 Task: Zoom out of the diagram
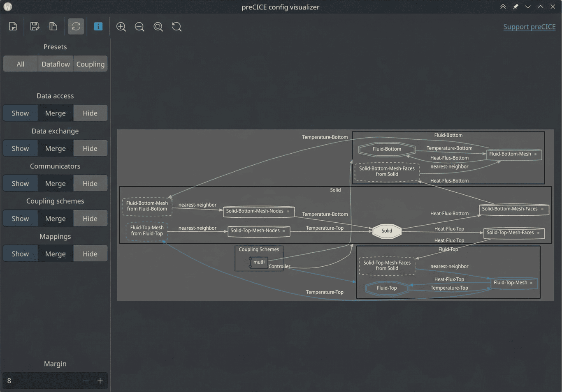(139, 26)
